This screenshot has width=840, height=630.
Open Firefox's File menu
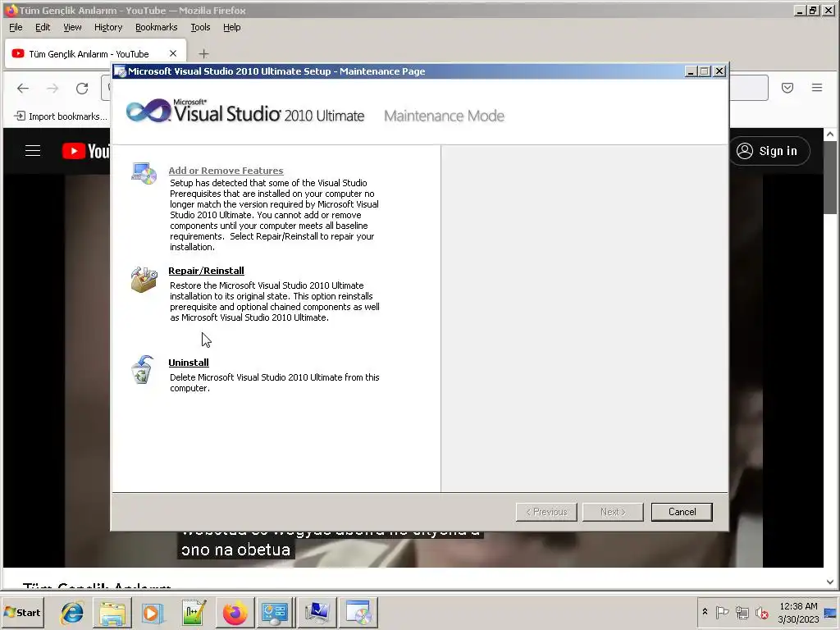point(16,27)
